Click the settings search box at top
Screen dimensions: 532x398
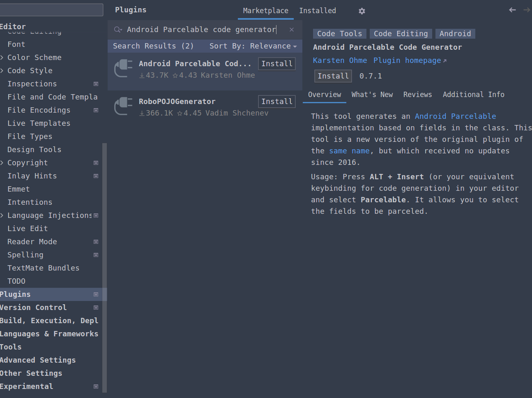click(51, 10)
